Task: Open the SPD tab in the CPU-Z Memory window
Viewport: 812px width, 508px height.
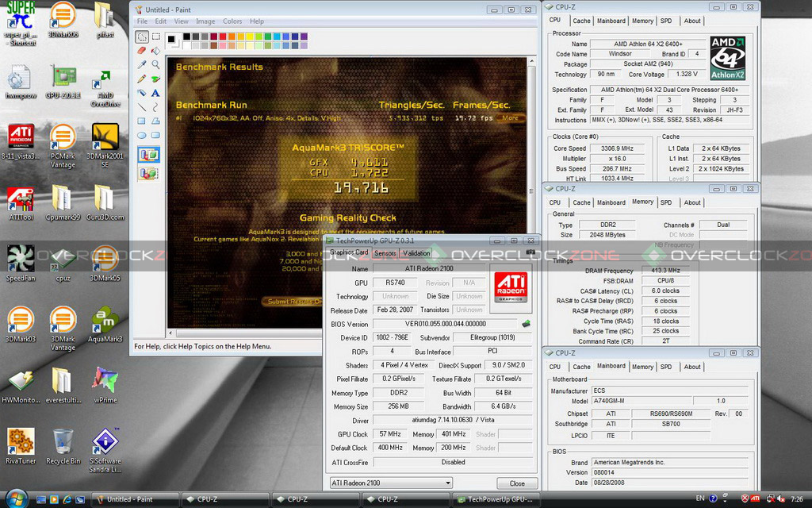Action: click(666, 202)
